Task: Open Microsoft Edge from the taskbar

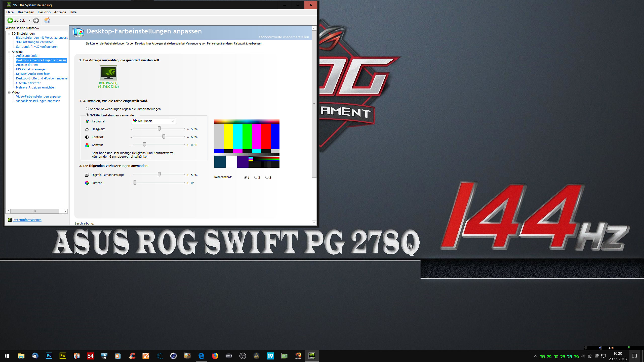Action: [201, 356]
